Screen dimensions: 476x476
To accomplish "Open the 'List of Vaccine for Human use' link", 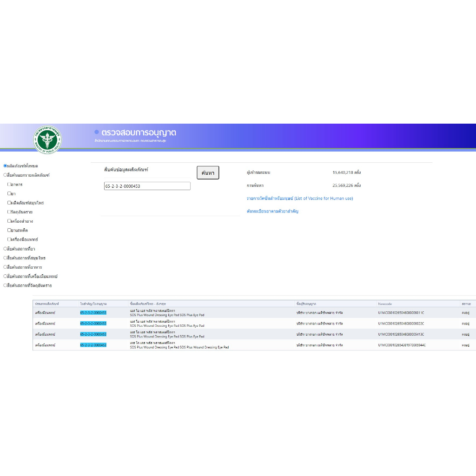I will coord(300,198).
